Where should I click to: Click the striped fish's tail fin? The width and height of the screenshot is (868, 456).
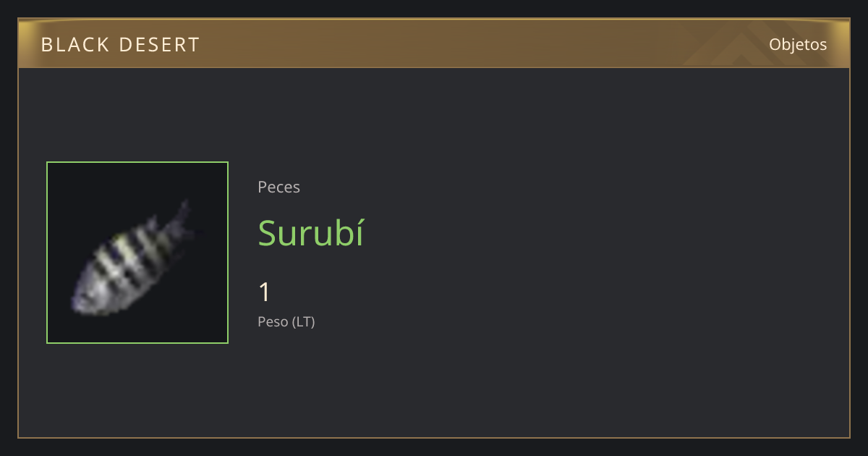click(181, 219)
